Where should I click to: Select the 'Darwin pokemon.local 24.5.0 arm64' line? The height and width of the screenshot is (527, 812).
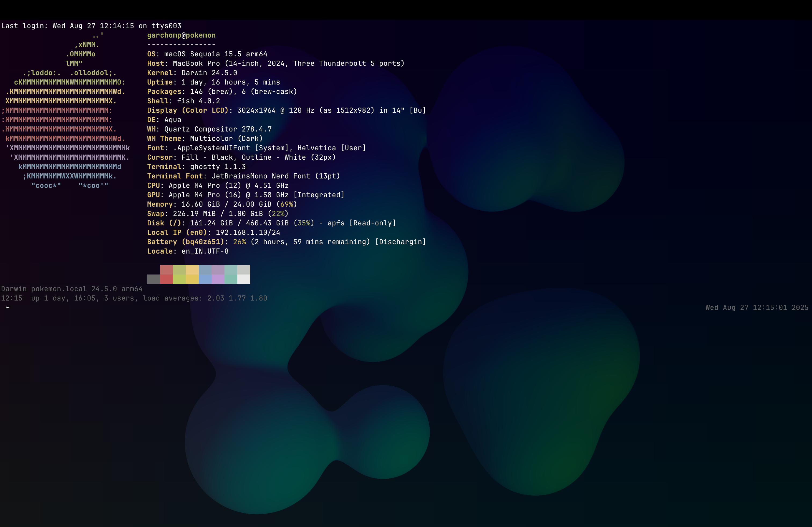(72, 289)
